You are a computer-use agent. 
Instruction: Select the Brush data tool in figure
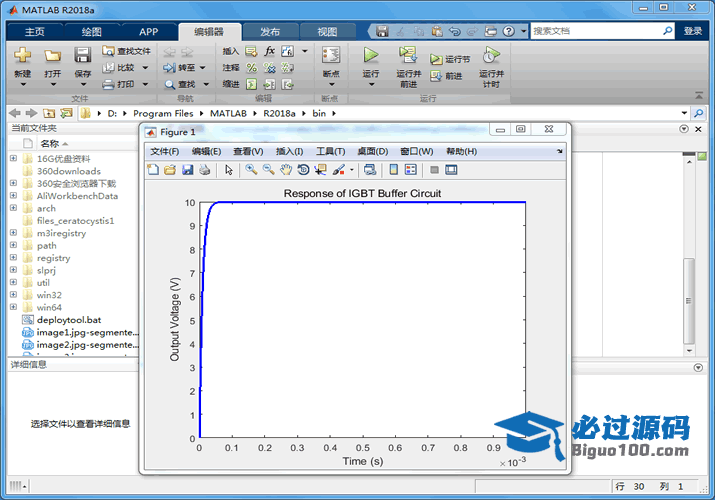338,170
